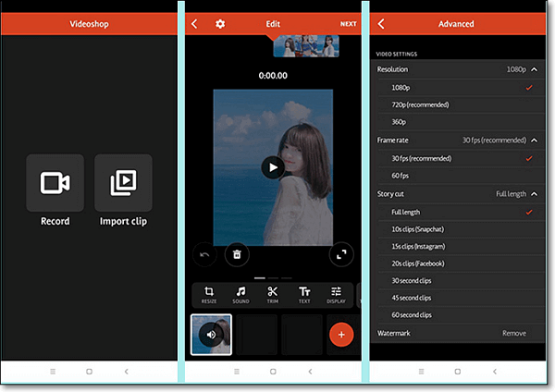Collapse the Story cut section

pos(533,194)
